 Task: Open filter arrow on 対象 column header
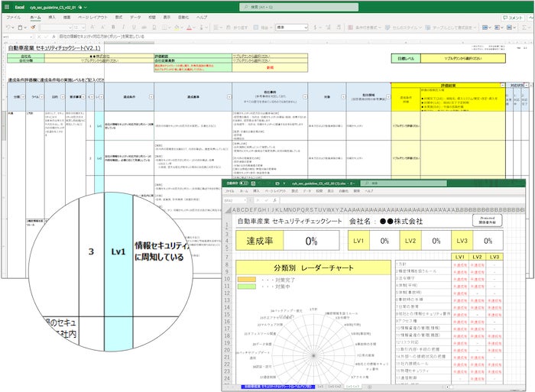click(343, 97)
